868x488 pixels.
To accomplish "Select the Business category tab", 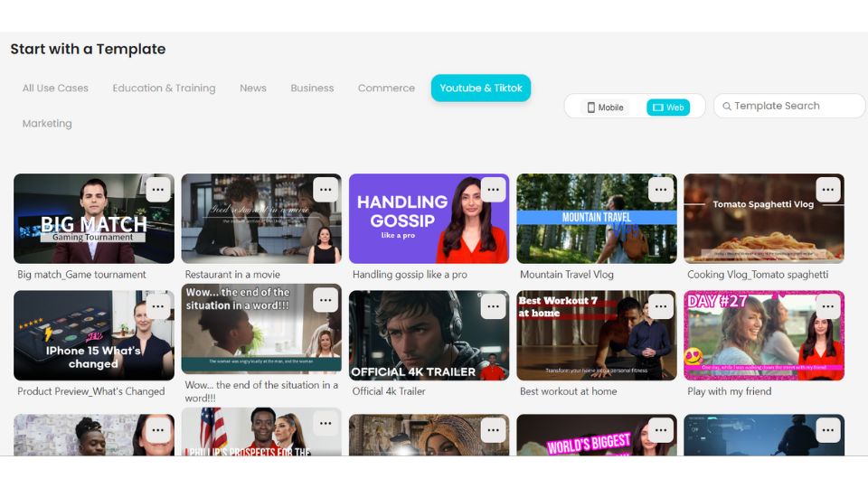I will tap(312, 88).
